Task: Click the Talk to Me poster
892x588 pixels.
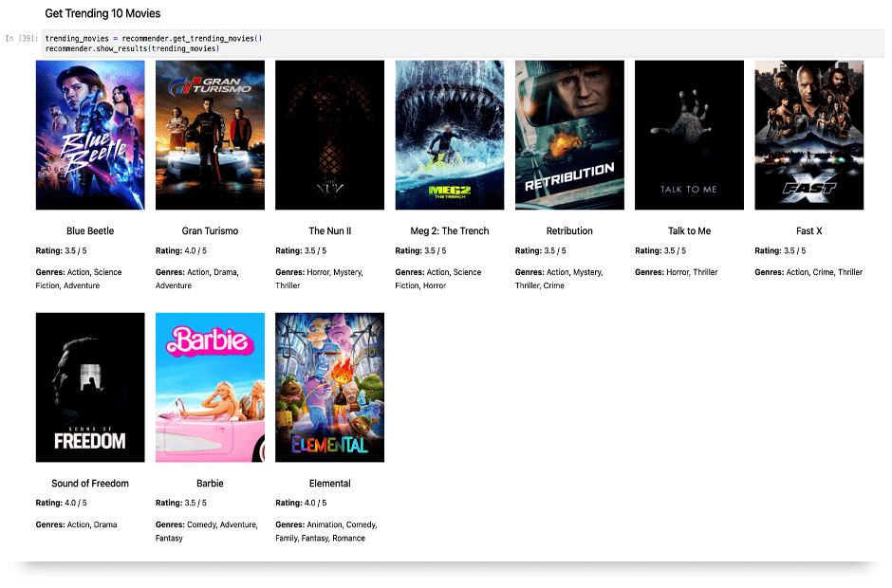Action: 689,135
